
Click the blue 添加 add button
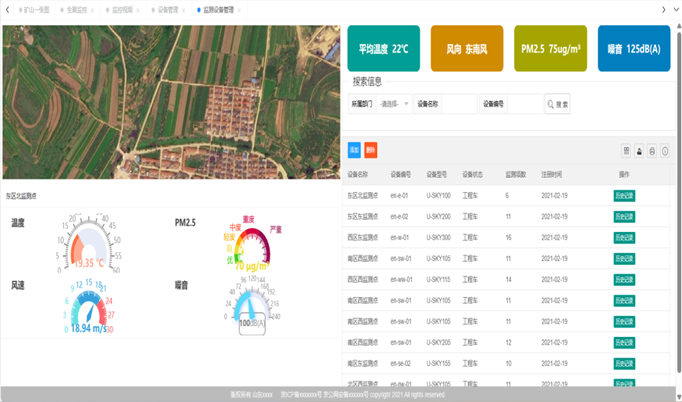354,150
